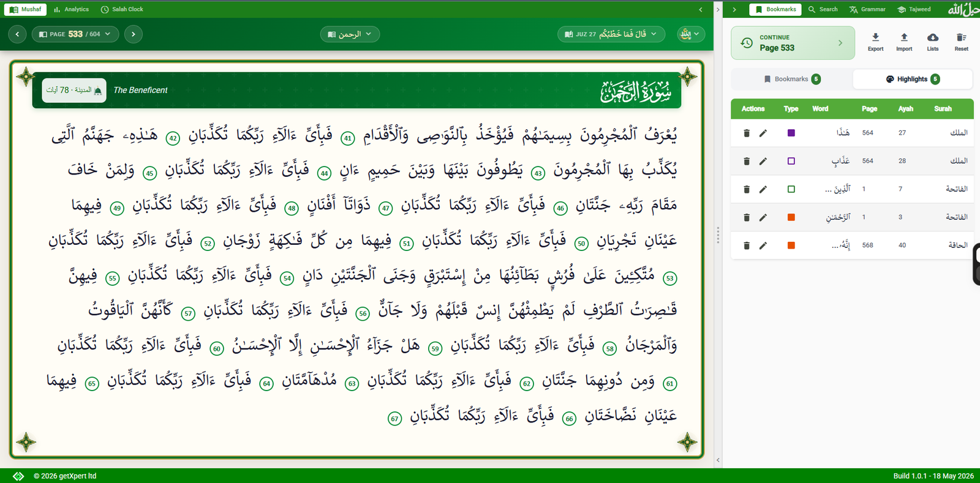Edit the Al-Fatiha ayah 7 highlight

pyautogui.click(x=763, y=189)
